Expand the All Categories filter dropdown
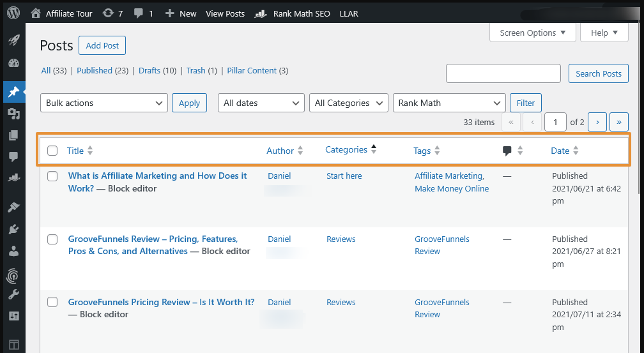Image resolution: width=644 pixels, height=353 pixels. pos(349,103)
